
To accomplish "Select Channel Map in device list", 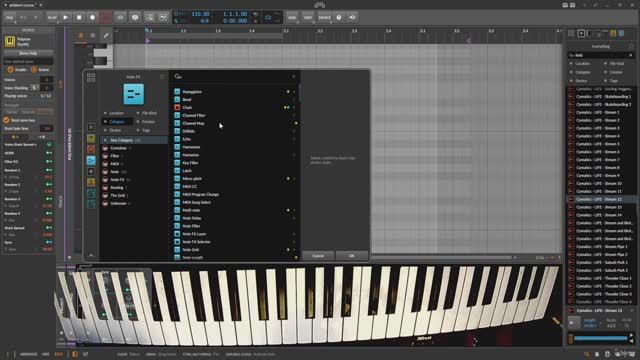I will pyautogui.click(x=235, y=123).
